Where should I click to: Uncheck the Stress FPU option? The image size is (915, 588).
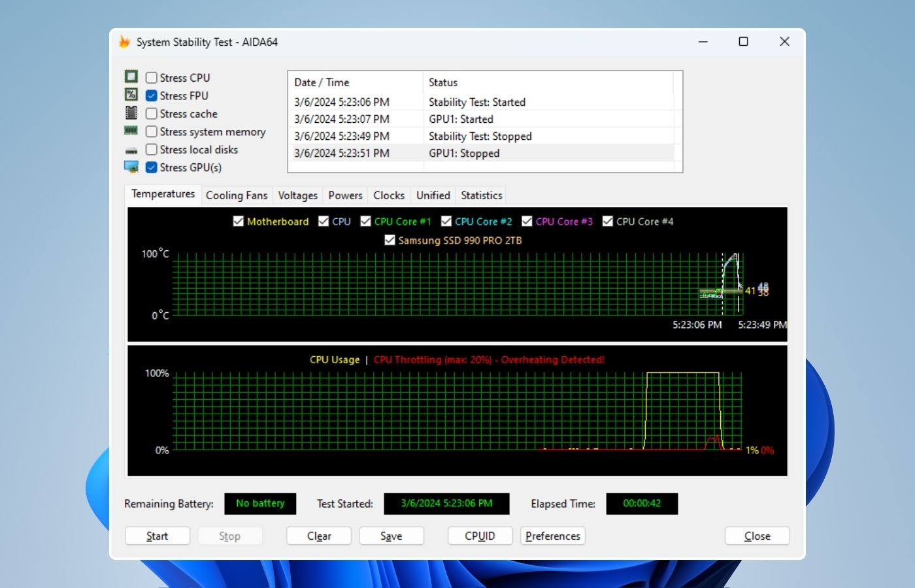pyautogui.click(x=151, y=95)
